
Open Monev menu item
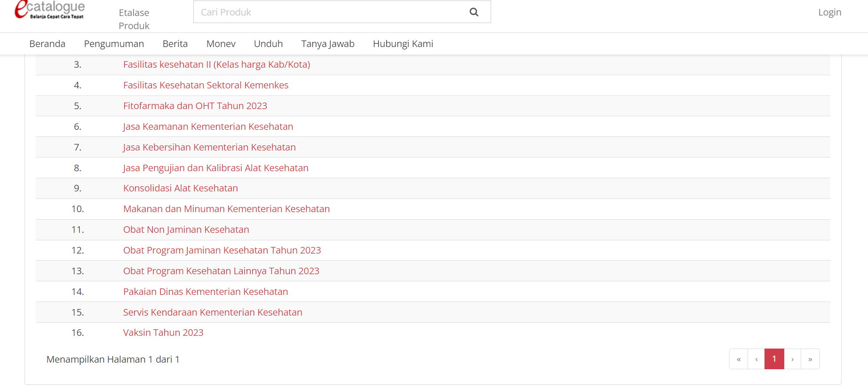click(x=221, y=44)
